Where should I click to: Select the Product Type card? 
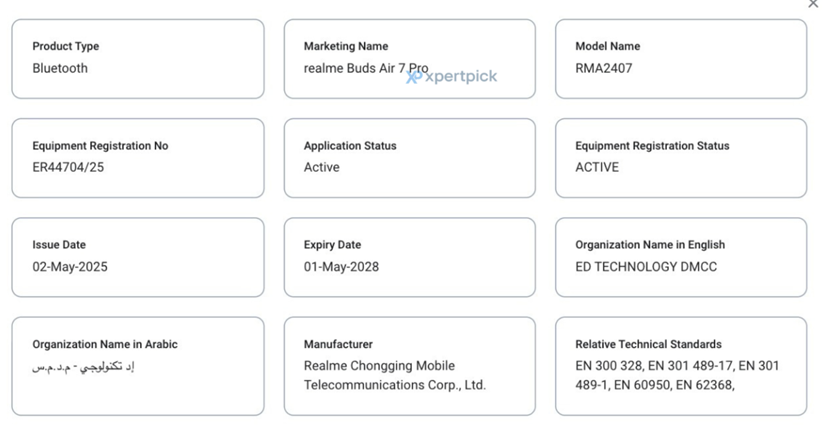pyautogui.click(x=138, y=58)
